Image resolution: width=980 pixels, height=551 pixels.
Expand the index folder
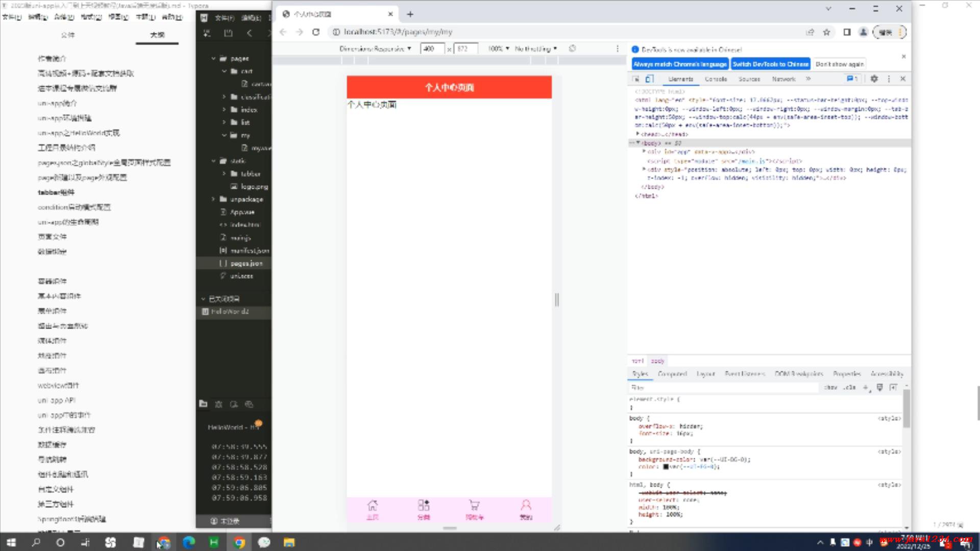tap(224, 110)
